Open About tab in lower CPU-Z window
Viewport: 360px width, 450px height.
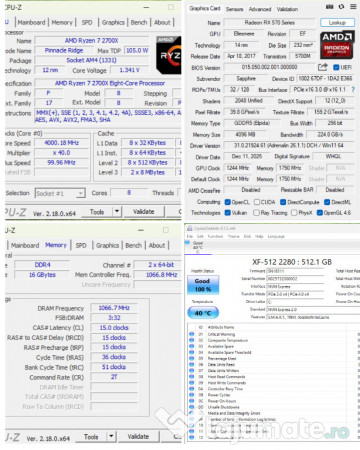(157, 245)
